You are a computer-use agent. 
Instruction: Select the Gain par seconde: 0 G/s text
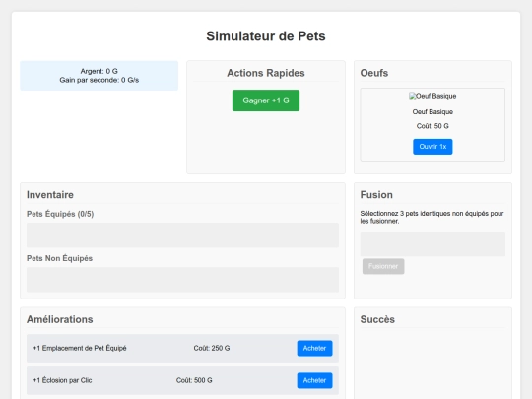tap(100, 80)
